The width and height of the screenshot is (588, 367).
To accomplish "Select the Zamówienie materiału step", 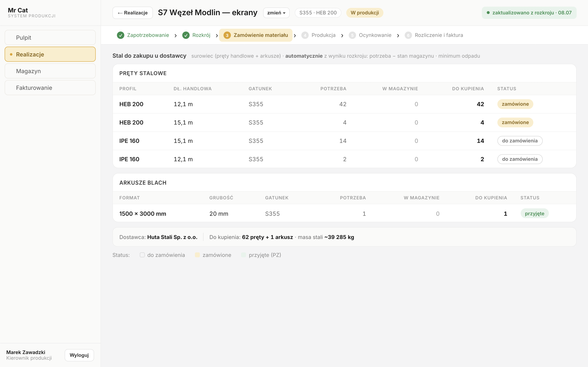I will pos(256,35).
